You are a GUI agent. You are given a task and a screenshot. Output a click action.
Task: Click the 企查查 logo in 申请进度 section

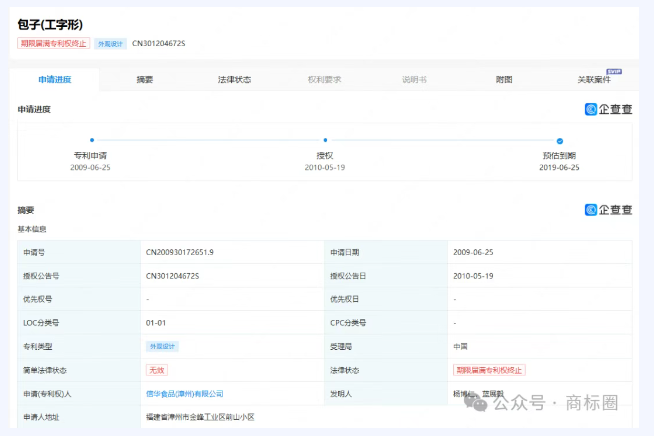click(608, 109)
